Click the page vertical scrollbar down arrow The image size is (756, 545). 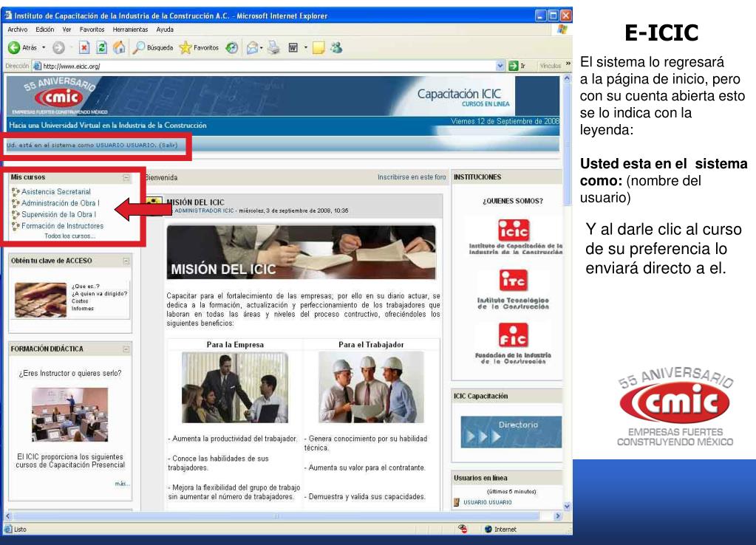coord(567,507)
